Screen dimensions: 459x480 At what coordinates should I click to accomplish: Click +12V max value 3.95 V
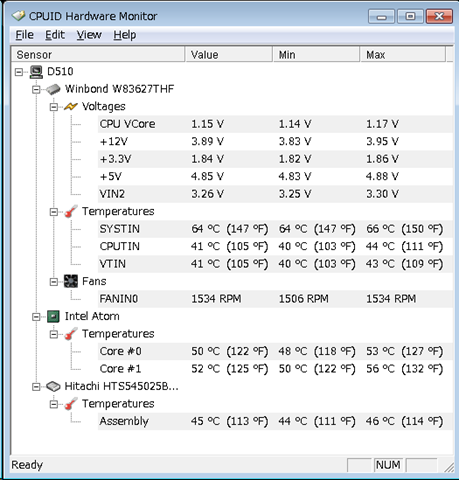click(382, 141)
